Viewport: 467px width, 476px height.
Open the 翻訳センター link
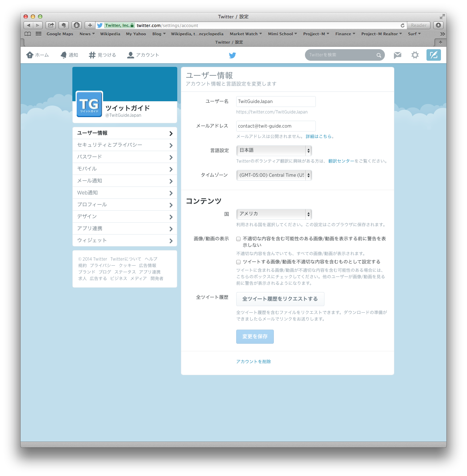tap(341, 161)
